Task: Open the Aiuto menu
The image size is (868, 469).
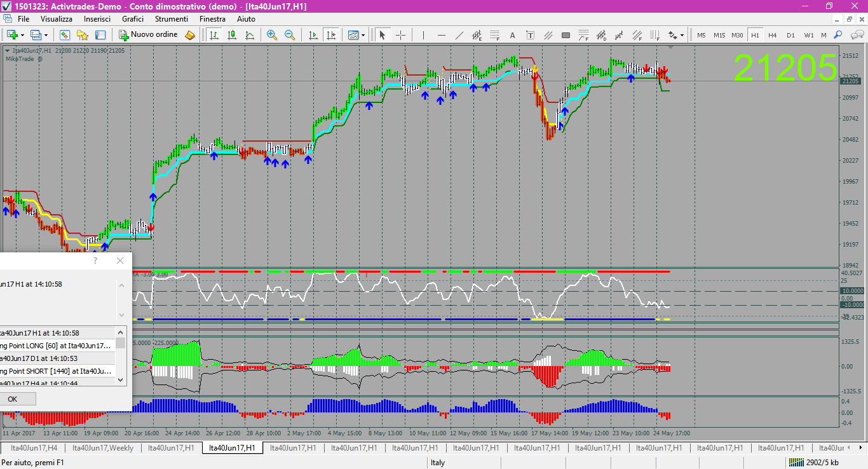Action: (246, 19)
